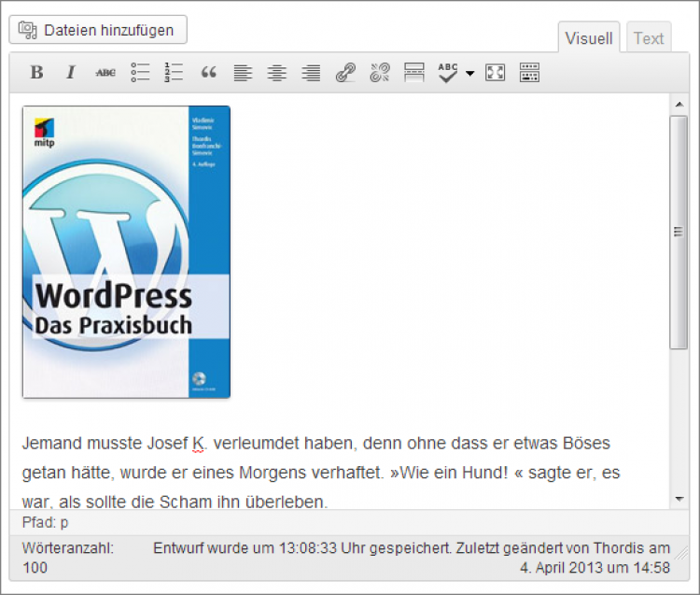This screenshot has width=700, height=595.
Task: Select the WordPress Praxisbuch cover image
Action: click(126, 251)
